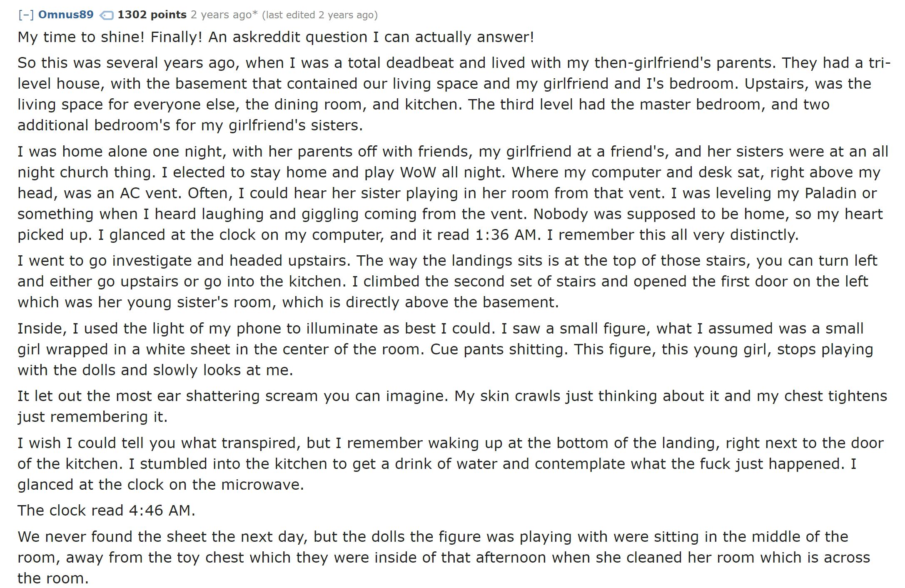Click the phrase "Cue pants shitting"

tap(499, 349)
